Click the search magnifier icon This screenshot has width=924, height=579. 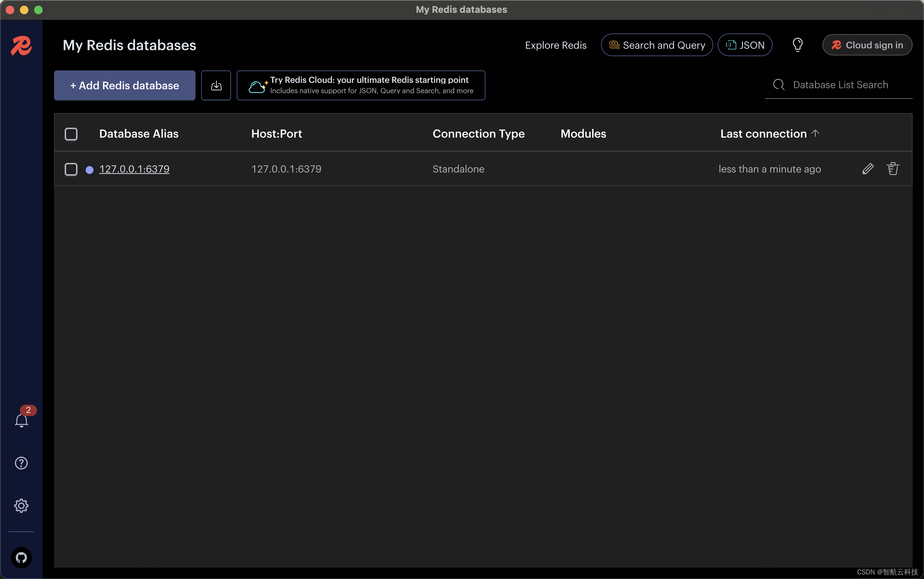779,85
